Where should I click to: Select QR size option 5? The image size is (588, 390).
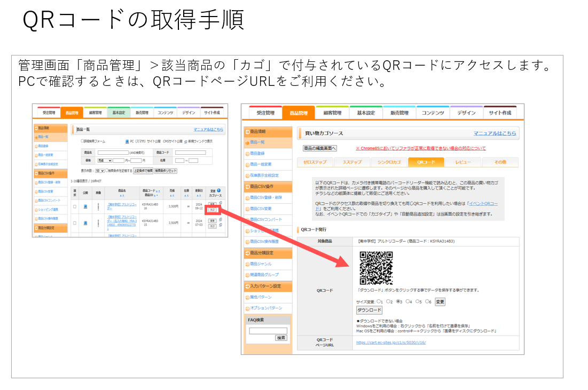tap(418, 301)
